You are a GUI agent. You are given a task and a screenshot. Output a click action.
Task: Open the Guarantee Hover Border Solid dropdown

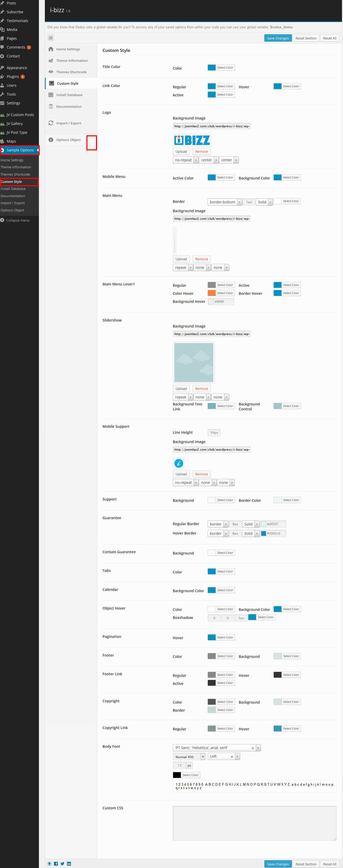pos(251,533)
